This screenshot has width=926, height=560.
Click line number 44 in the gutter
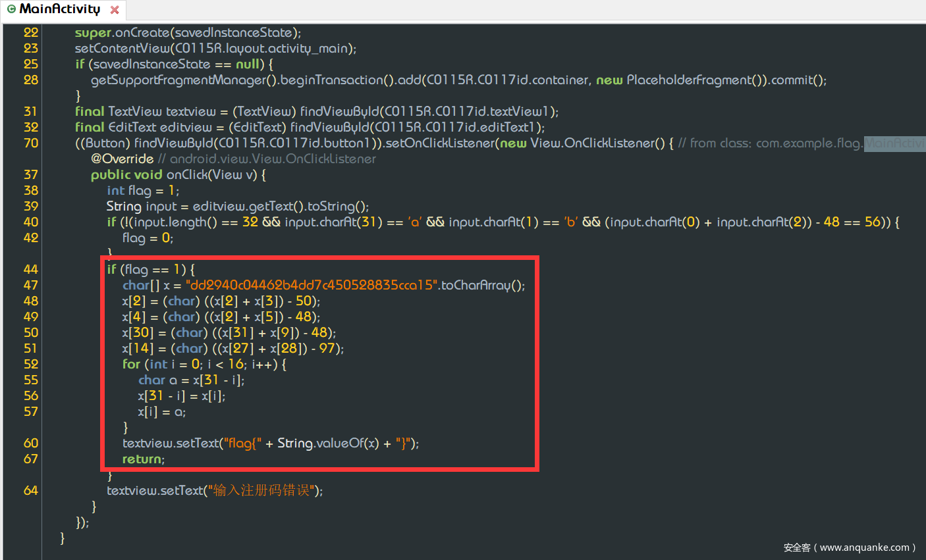[30, 269]
